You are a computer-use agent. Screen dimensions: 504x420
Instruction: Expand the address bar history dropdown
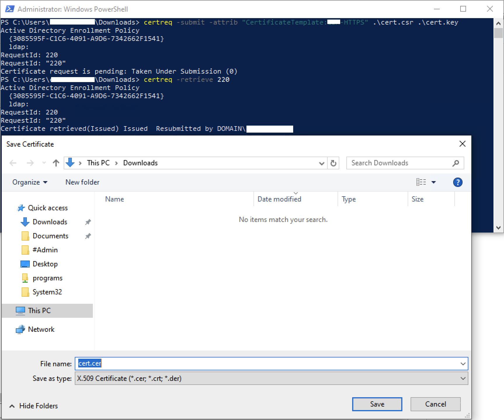pyautogui.click(x=321, y=163)
